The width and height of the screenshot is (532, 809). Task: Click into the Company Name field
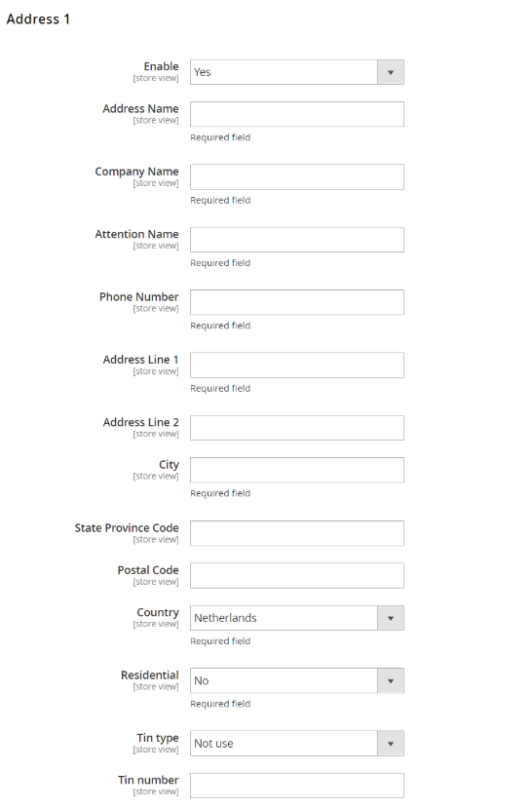(x=297, y=177)
